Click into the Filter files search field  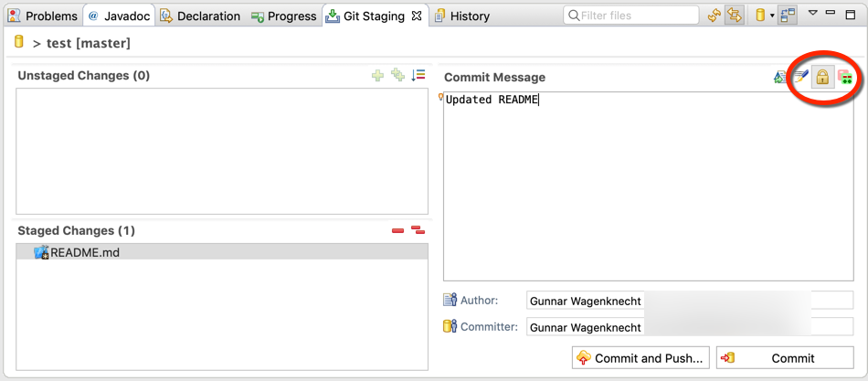631,16
